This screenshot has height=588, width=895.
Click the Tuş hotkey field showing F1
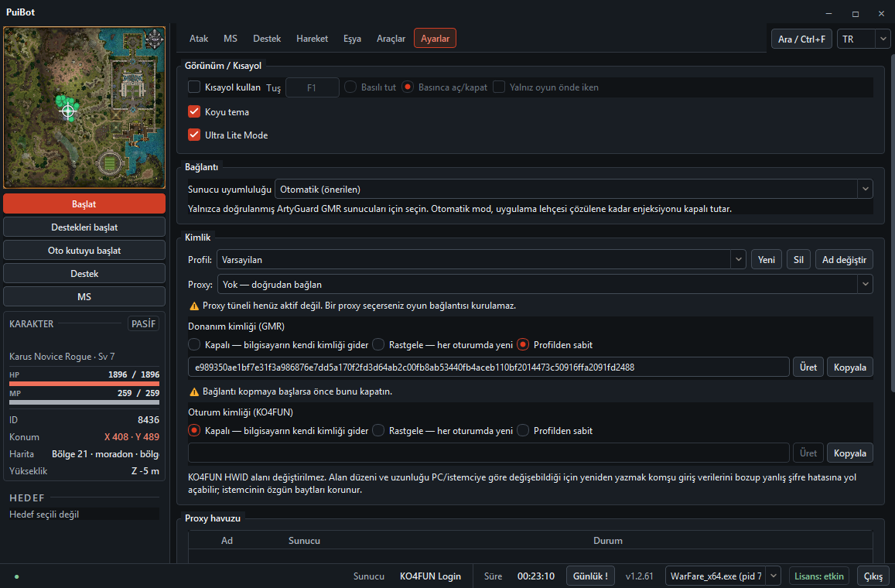click(x=312, y=87)
